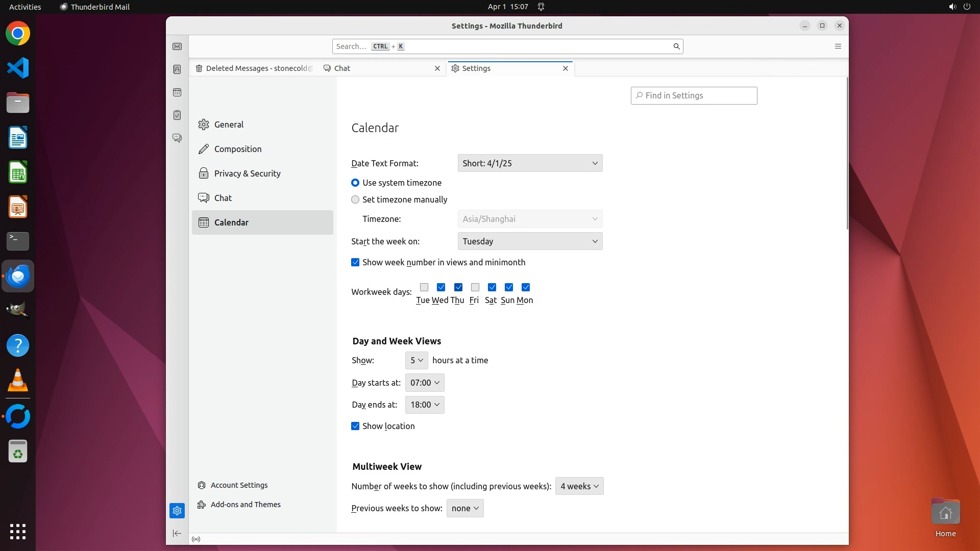Collapse the spaces toolbar

click(x=177, y=533)
